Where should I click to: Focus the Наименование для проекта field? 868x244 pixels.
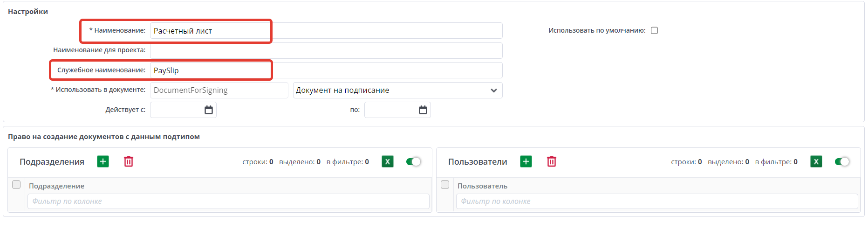click(326, 50)
